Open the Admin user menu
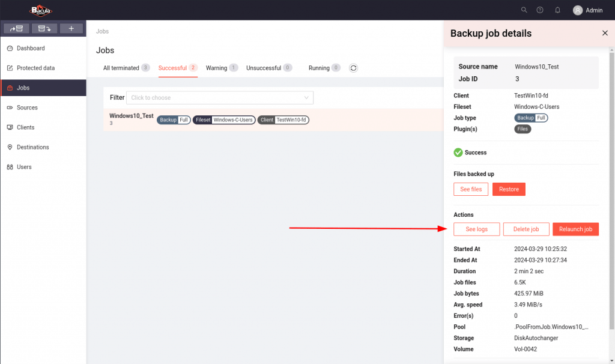615x364 pixels. click(587, 10)
